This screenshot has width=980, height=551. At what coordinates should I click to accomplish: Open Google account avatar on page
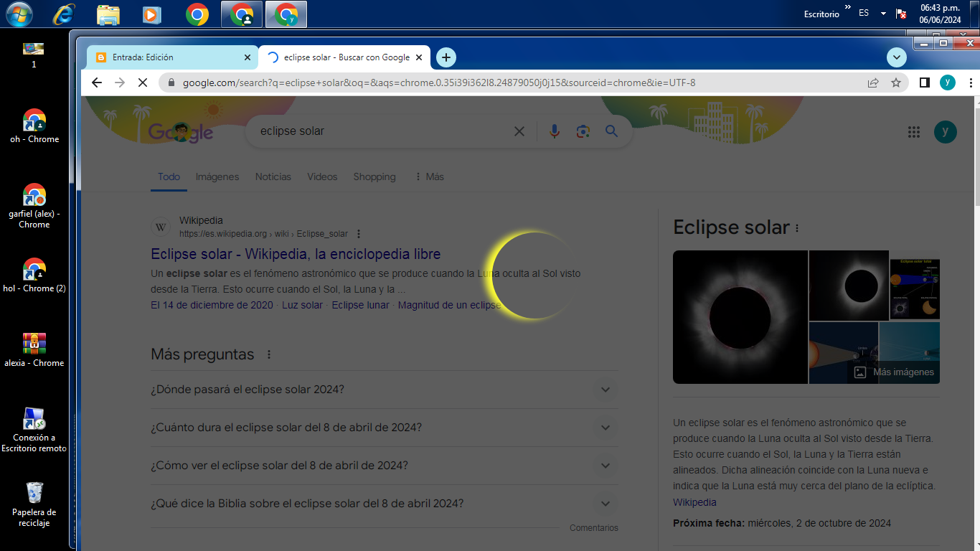pos(946,131)
